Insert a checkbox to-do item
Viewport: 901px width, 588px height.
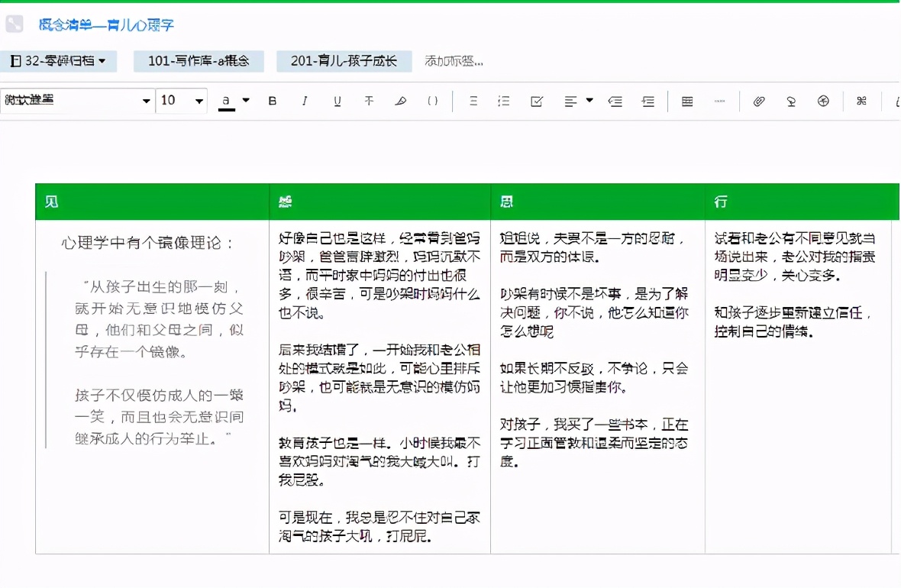[537, 101]
